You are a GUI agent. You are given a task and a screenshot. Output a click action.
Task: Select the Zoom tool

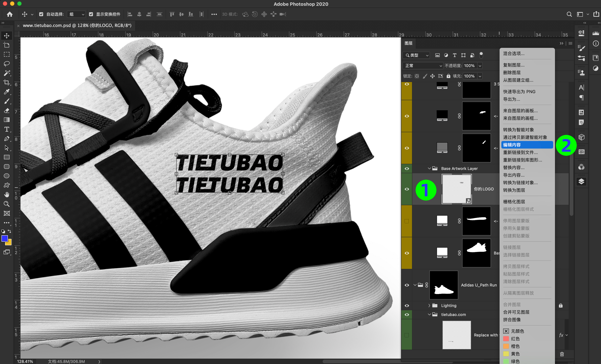point(7,204)
